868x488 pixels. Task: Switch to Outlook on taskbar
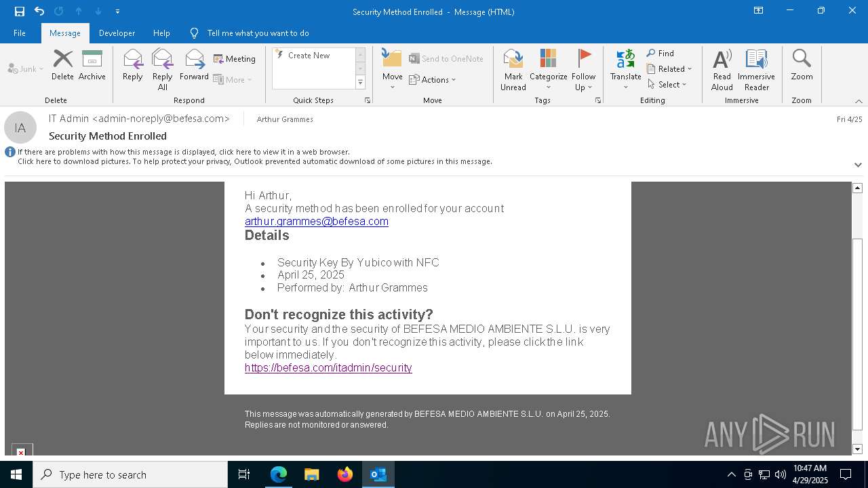point(378,474)
